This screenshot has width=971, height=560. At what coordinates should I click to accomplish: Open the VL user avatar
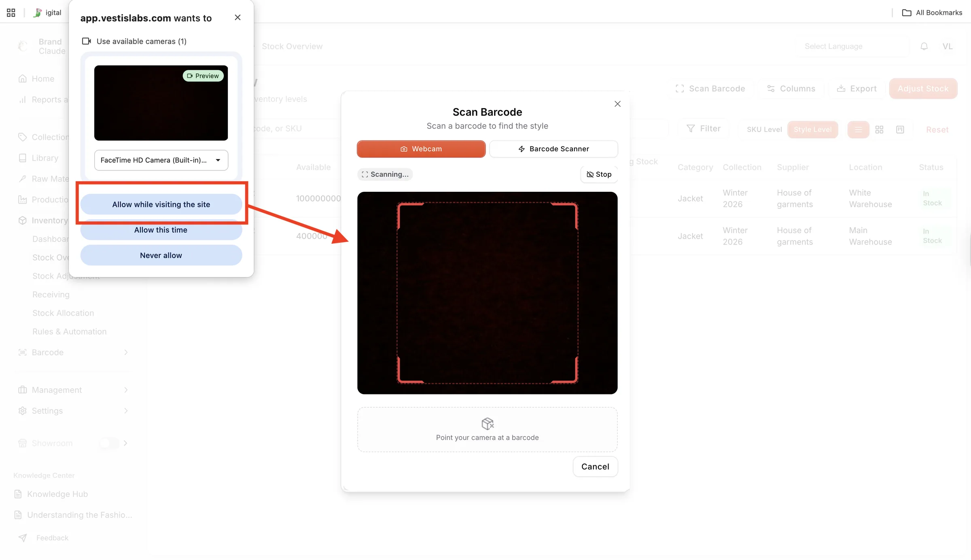tap(948, 47)
